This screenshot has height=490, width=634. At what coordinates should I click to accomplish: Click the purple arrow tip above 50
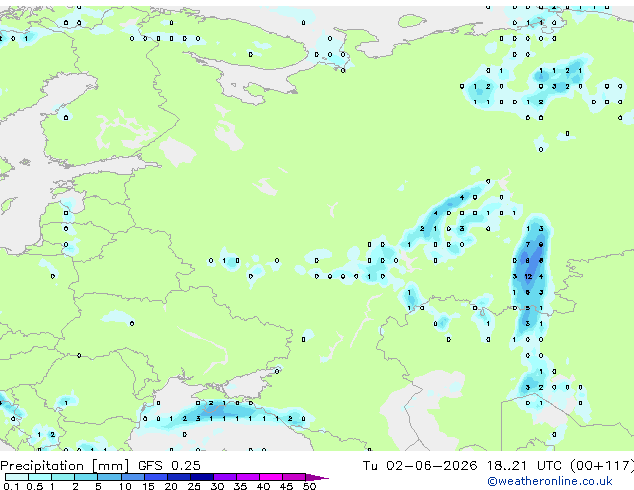(x=317, y=477)
